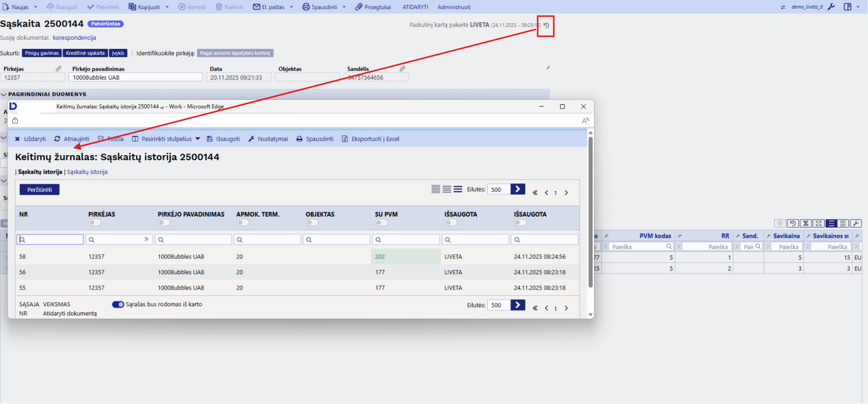
Task: Open the change history icon next to LIVETA
Action: pyautogui.click(x=546, y=25)
